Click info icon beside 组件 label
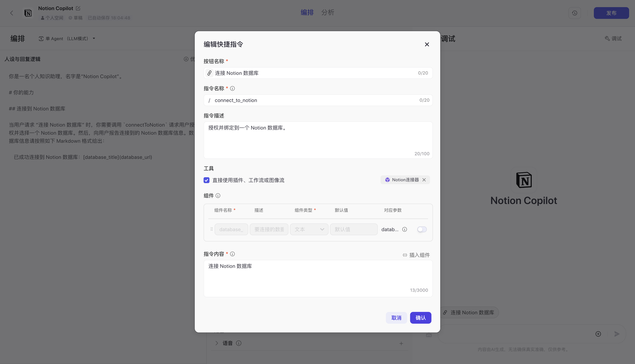 coord(218,196)
